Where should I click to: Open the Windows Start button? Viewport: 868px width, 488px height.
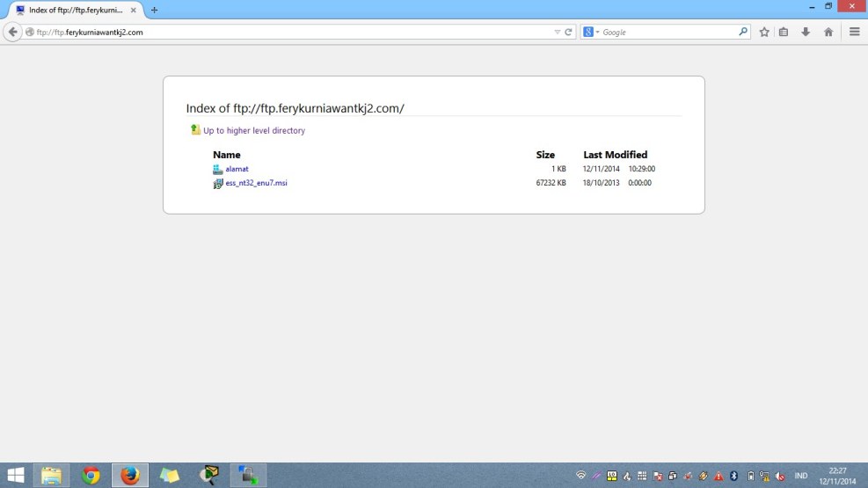click(16, 476)
